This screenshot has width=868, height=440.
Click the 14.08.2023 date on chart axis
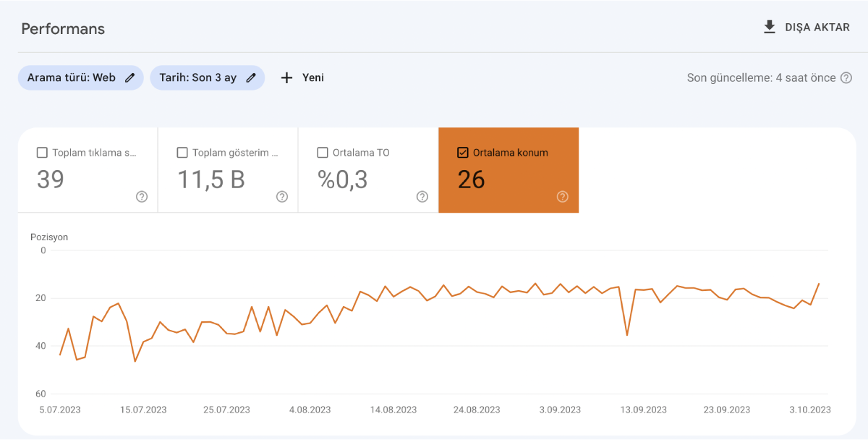tap(393, 410)
